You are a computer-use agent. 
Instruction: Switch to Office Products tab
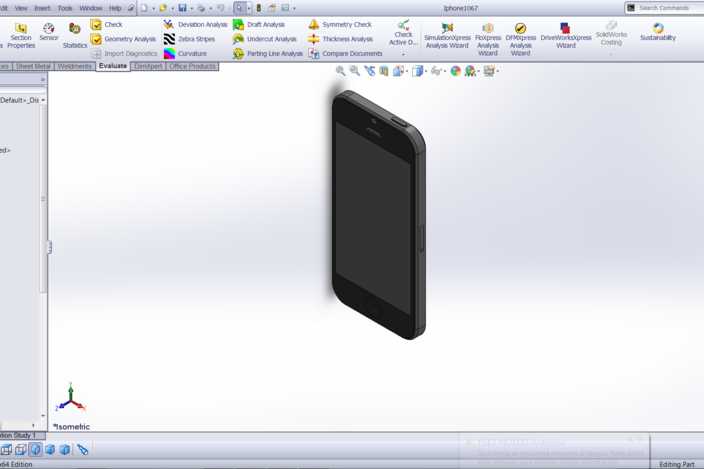[x=193, y=66]
